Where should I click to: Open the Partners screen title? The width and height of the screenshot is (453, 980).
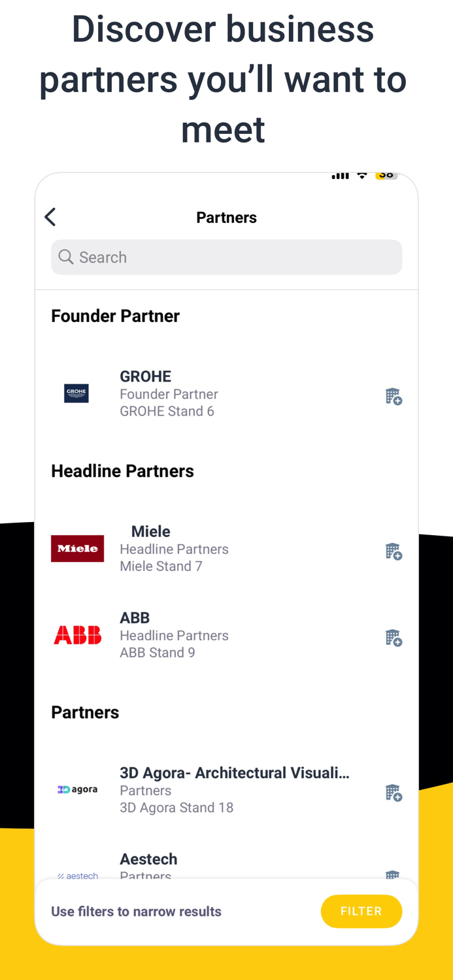point(226,217)
